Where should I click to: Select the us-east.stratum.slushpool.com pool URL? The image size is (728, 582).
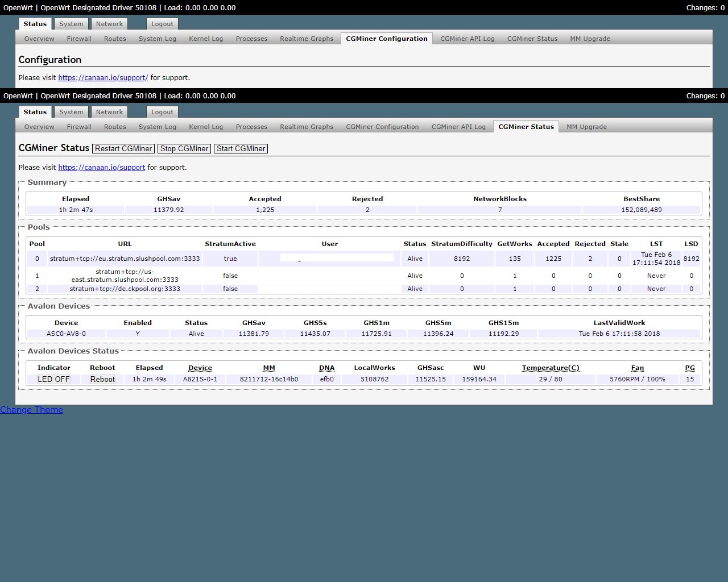click(125, 276)
